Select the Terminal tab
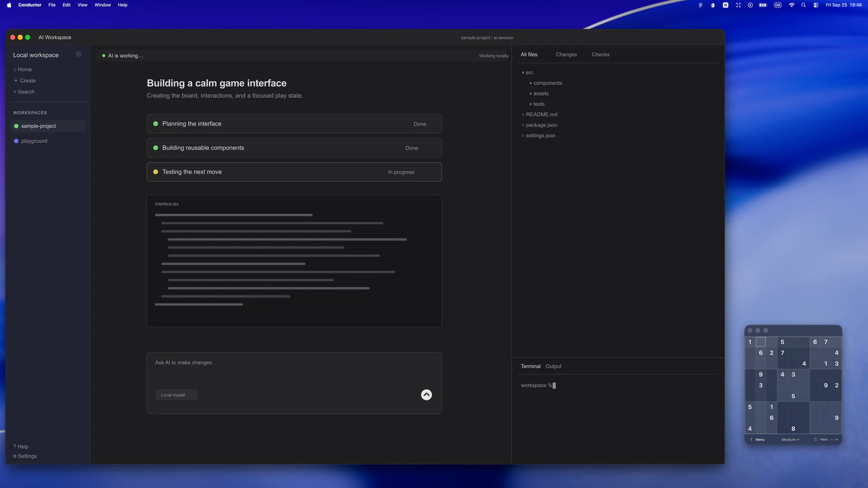This screenshot has height=488, width=868. point(530,367)
